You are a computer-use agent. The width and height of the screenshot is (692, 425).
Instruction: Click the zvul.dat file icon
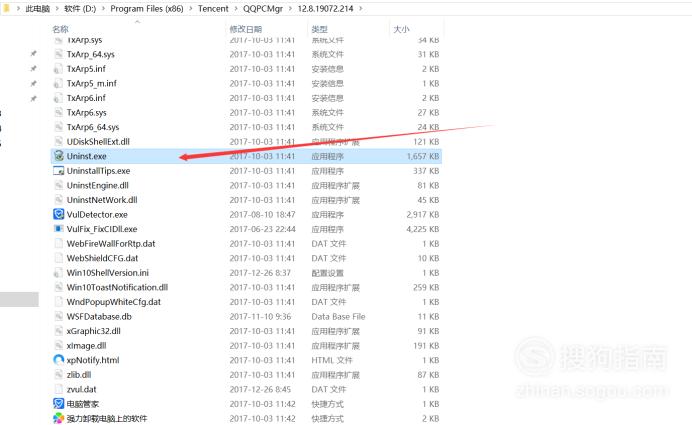(58, 389)
